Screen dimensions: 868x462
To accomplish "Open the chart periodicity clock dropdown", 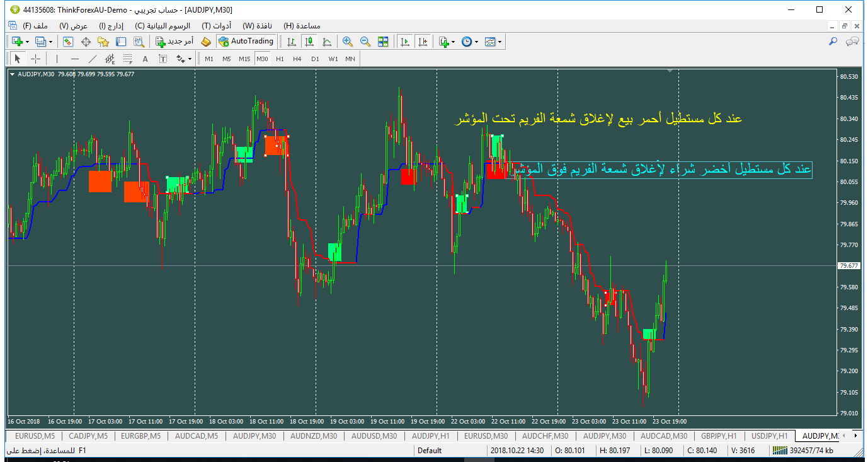I will point(469,42).
